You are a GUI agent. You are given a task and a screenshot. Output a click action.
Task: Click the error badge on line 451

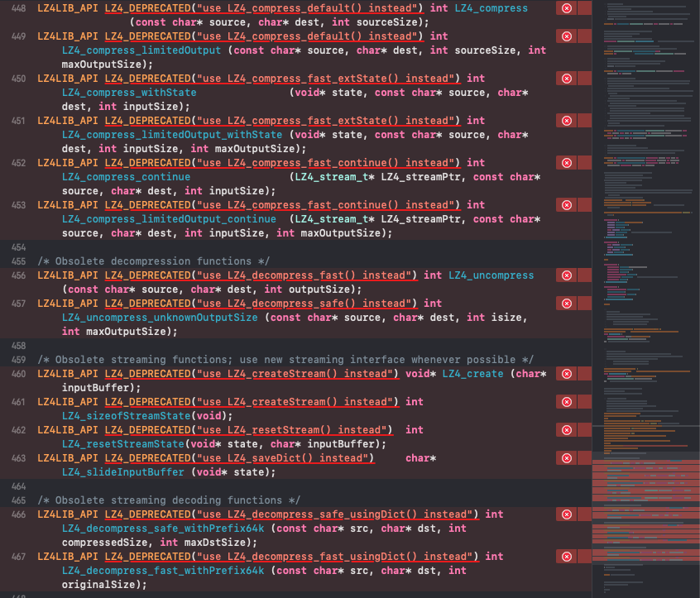(x=567, y=121)
